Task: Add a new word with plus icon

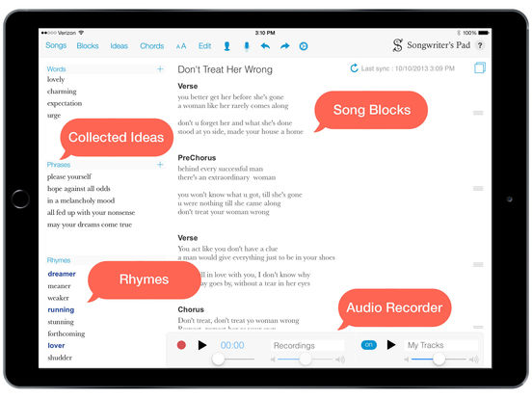Action: pyautogui.click(x=160, y=69)
